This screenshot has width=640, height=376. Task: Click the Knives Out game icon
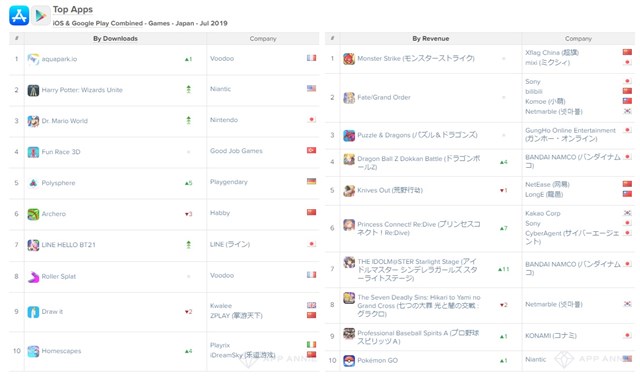[x=349, y=190]
